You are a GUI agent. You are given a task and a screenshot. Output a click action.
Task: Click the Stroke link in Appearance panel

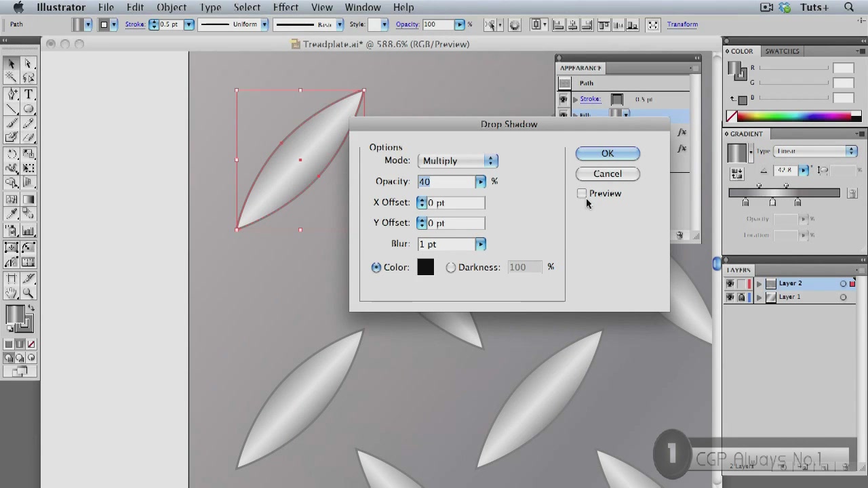[x=590, y=100]
